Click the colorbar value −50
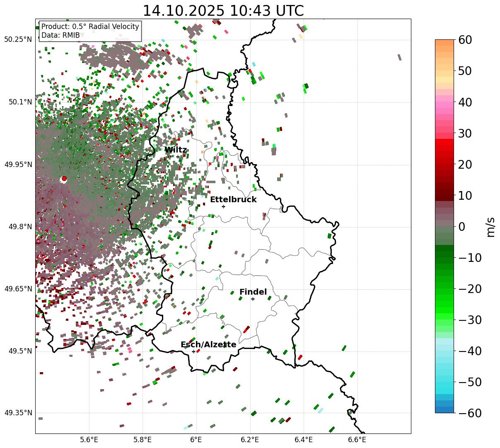 click(x=470, y=382)
